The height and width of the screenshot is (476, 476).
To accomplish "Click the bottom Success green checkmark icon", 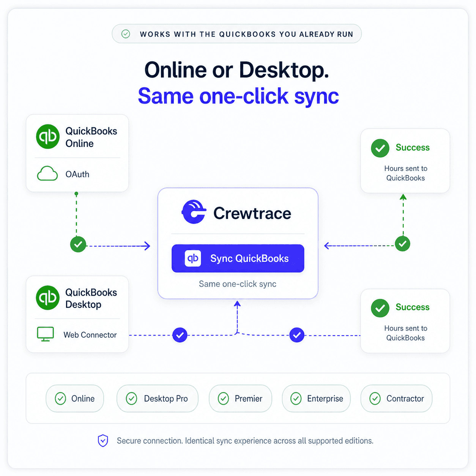I will 380,308.
